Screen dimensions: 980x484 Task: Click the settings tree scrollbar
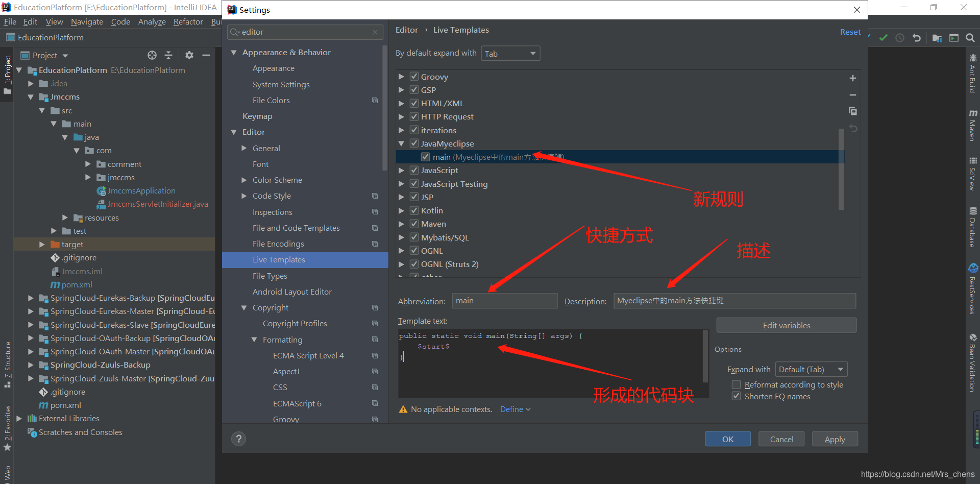pyautogui.click(x=384, y=107)
